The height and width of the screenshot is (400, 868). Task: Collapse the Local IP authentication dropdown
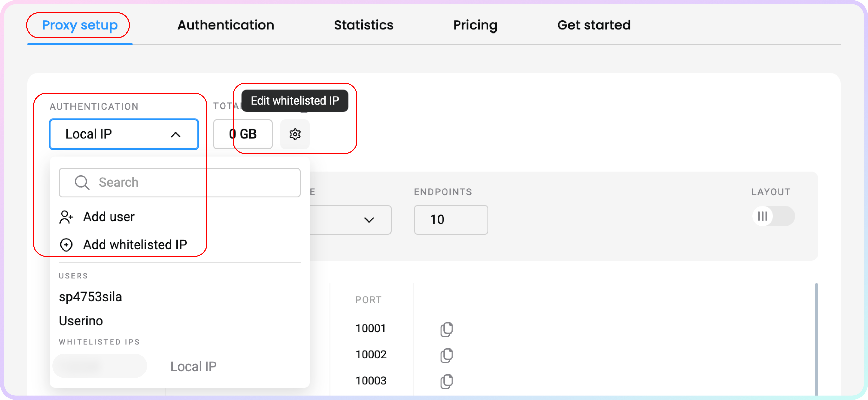(x=124, y=134)
